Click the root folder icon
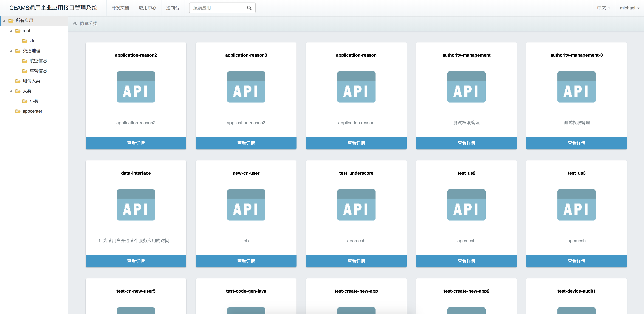Image resolution: width=644 pixels, height=314 pixels. [18, 31]
